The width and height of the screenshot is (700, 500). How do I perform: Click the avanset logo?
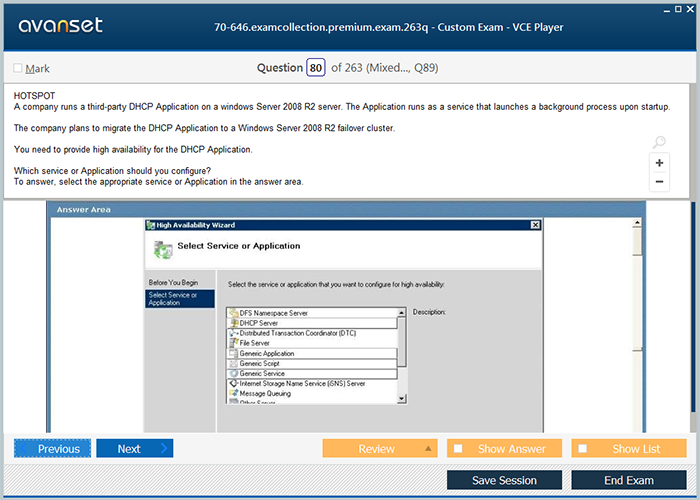tap(61, 25)
